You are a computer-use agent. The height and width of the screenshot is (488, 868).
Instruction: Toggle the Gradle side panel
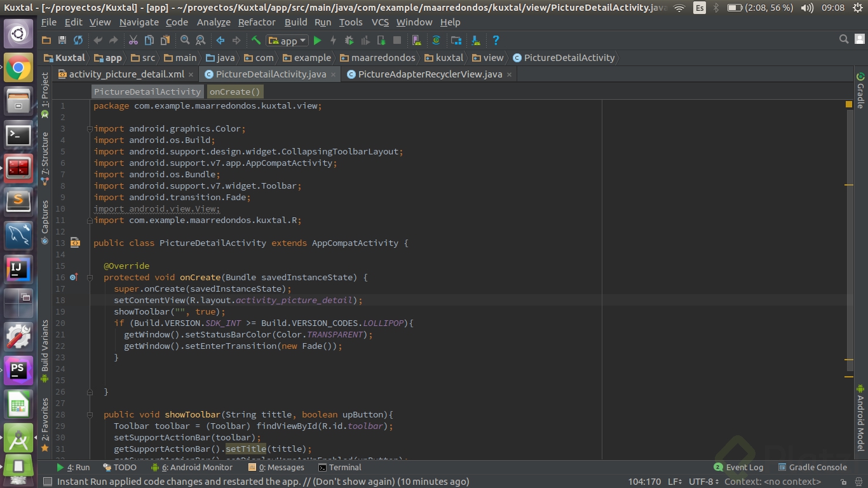click(860, 90)
